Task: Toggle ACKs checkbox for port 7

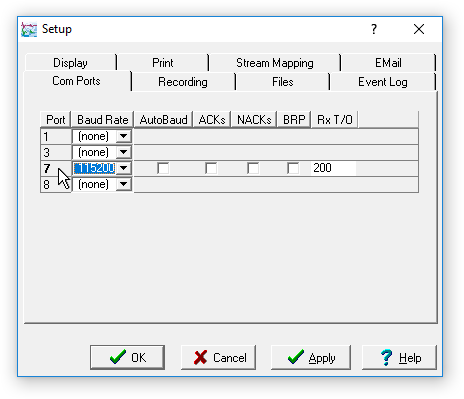Action: [x=211, y=168]
